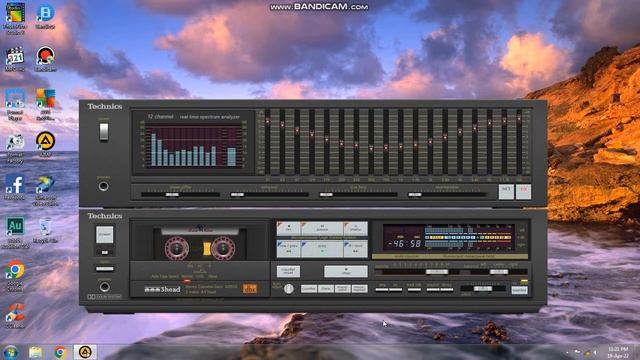Open Chrome from the taskbar

click(x=60, y=352)
